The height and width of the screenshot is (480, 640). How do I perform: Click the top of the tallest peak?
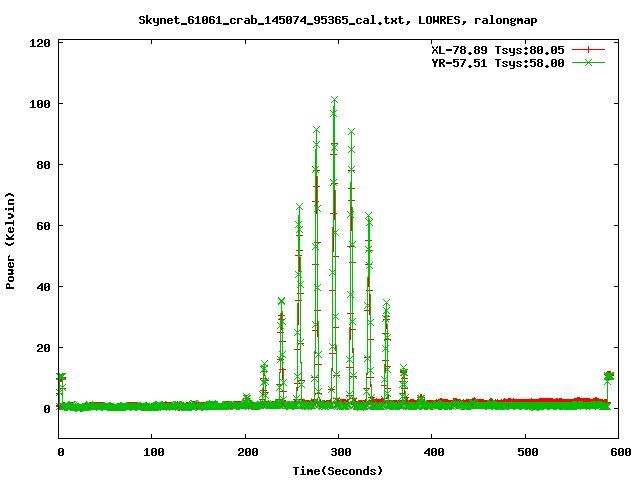[334, 100]
